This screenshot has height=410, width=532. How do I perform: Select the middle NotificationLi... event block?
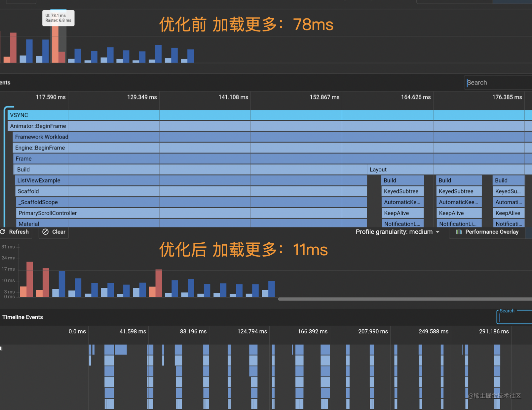pos(459,223)
